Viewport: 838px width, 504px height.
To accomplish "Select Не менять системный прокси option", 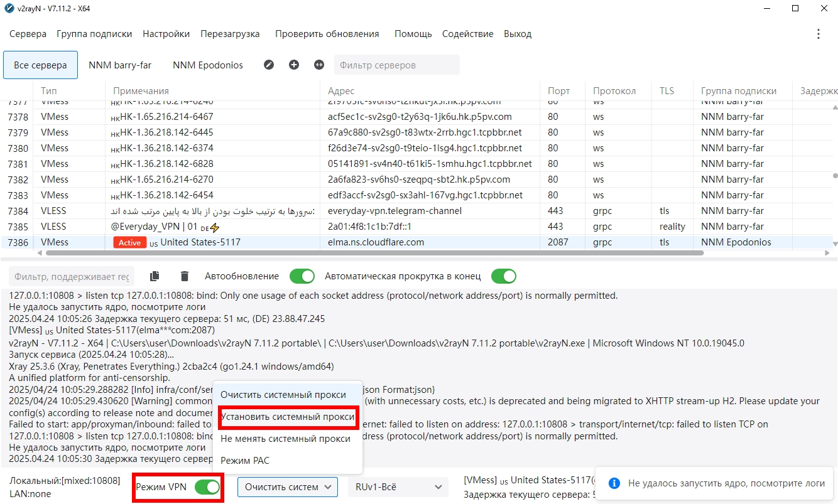I will pyautogui.click(x=288, y=439).
